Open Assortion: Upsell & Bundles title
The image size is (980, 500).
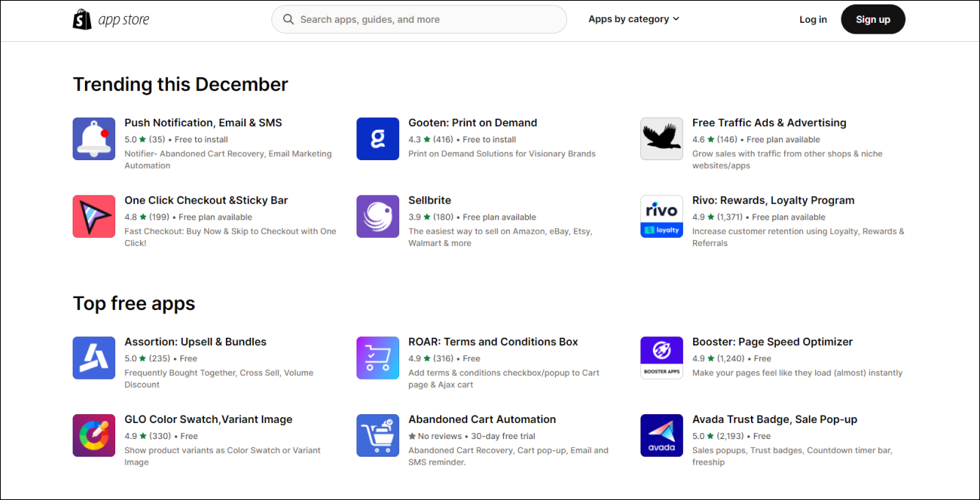(196, 342)
